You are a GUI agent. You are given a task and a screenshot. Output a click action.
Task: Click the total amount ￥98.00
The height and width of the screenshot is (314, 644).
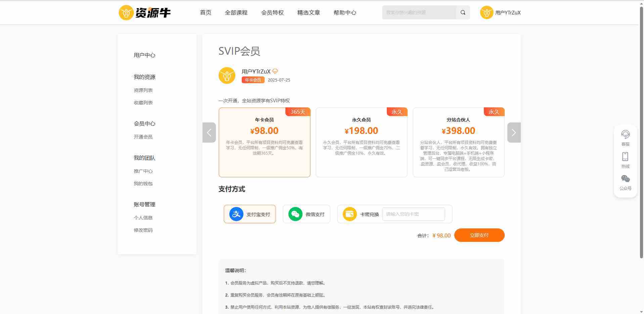(x=442, y=235)
